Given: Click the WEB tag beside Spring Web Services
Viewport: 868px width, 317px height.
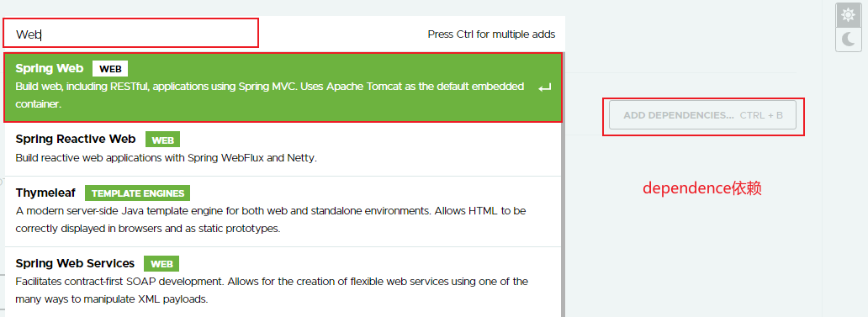Looking at the screenshot, I should [x=161, y=263].
